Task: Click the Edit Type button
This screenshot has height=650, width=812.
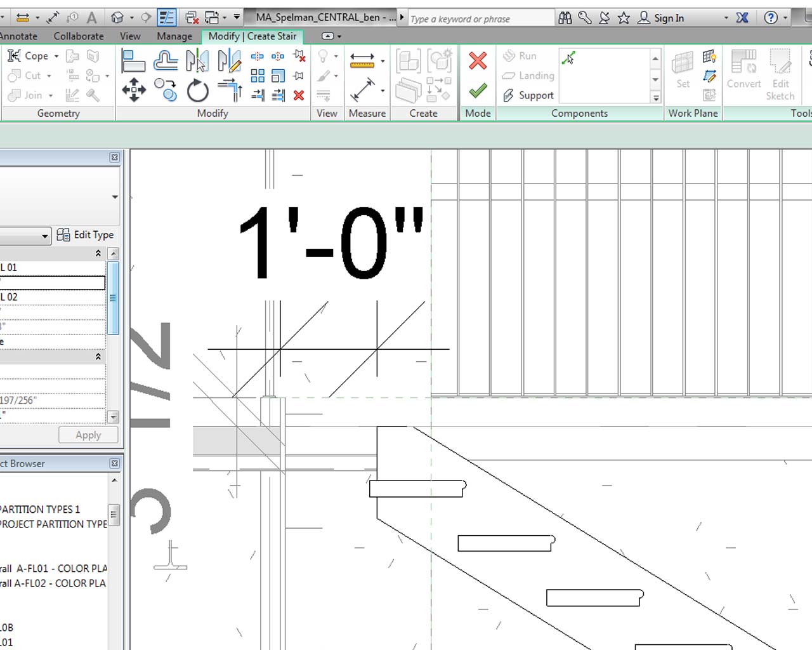Action: pyautogui.click(x=86, y=235)
